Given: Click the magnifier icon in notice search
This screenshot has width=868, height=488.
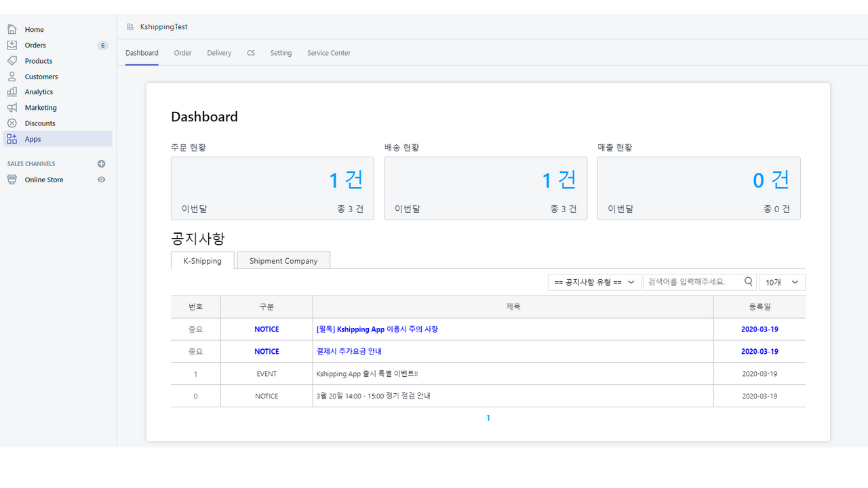Looking at the screenshot, I should pos(749,281).
